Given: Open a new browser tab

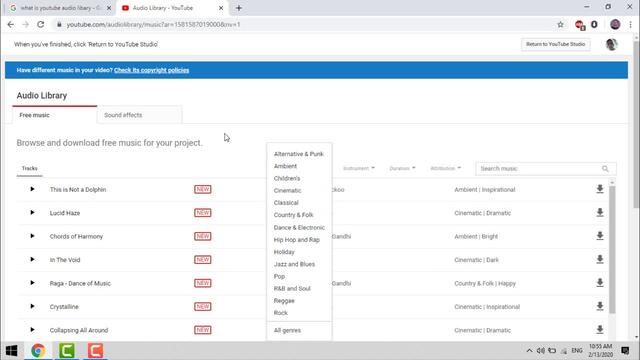Looking at the screenshot, I should (239, 8).
